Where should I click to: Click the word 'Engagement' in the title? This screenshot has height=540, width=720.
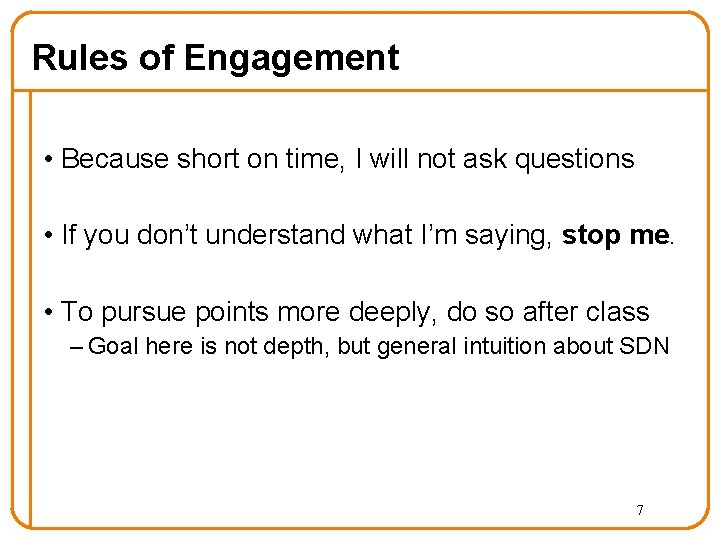[292, 59]
